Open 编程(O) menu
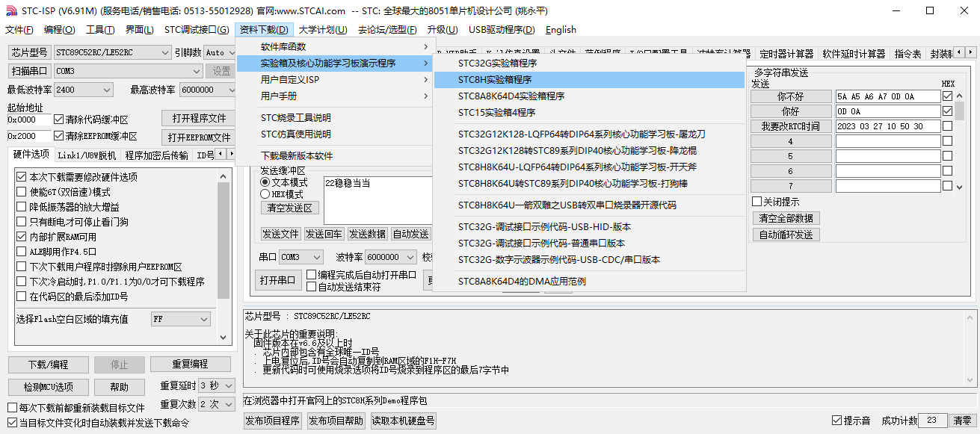 60,30
